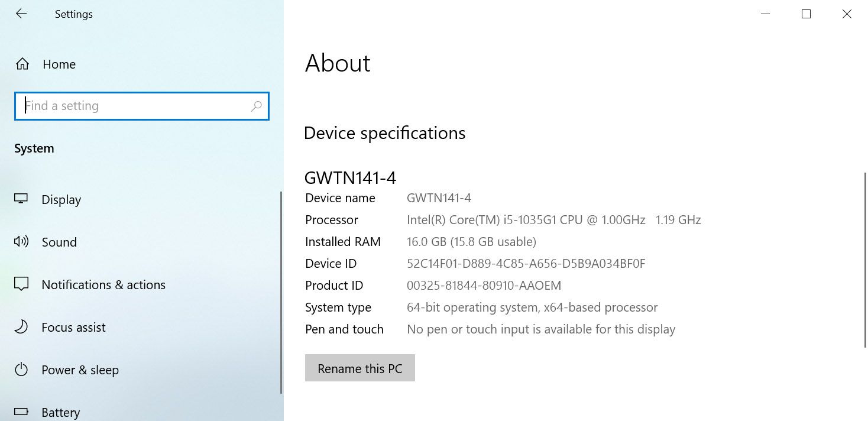Image resolution: width=868 pixels, height=421 pixels.
Task: Select Device ID value 52C14F01-D889-4C85-A656-D5B9A034BF0F
Action: 526,264
